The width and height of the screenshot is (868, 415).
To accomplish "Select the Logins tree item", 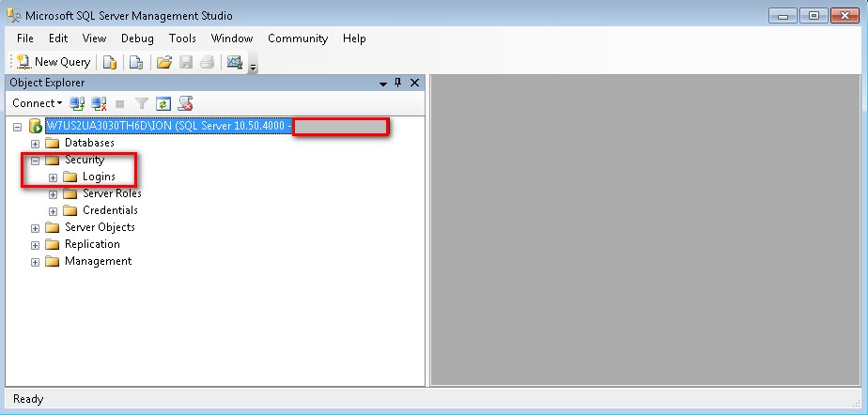I will coord(99,177).
